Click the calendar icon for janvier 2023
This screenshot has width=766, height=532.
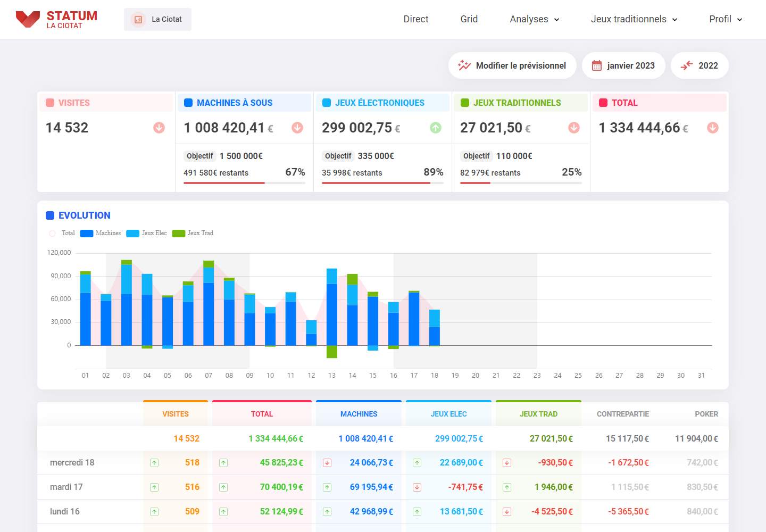coord(597,65)
